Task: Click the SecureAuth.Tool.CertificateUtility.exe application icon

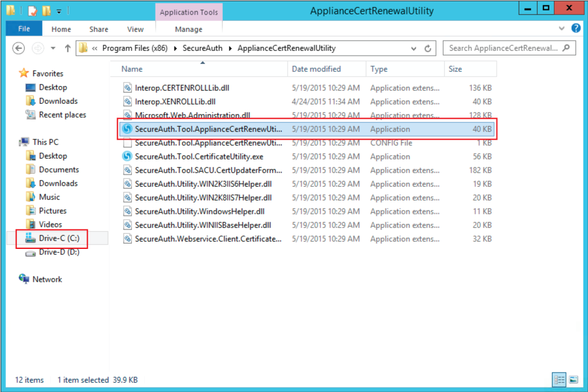Action: click(x=127, y=157)
